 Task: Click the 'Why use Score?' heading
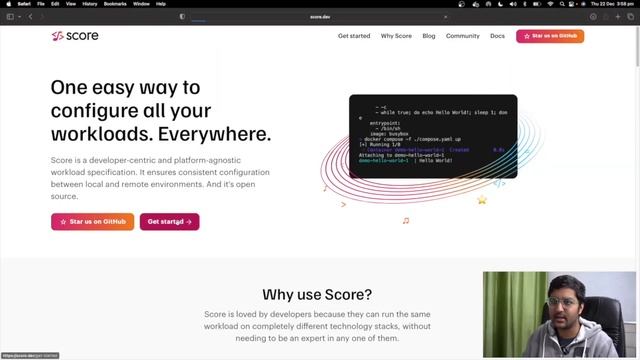point(317,294)
